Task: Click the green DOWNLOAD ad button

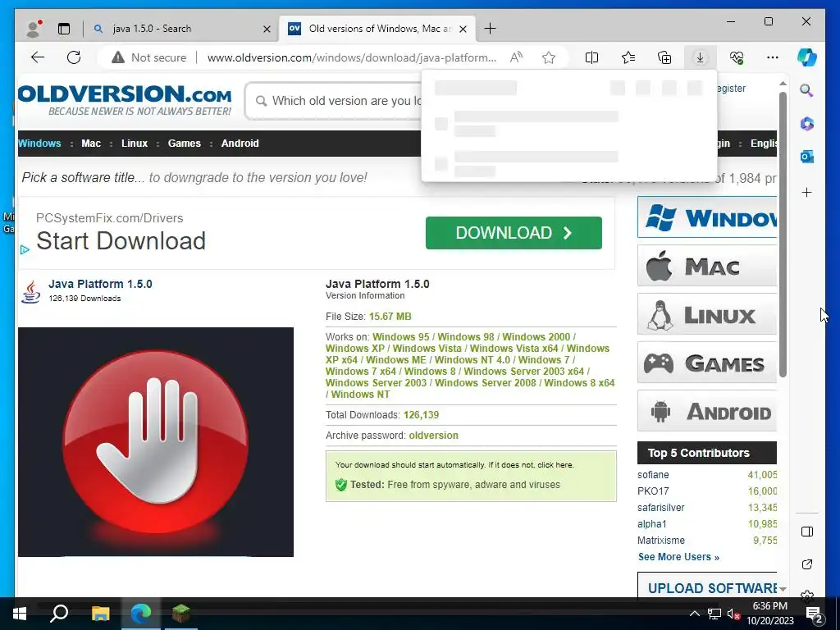Action: pos(514,233)
